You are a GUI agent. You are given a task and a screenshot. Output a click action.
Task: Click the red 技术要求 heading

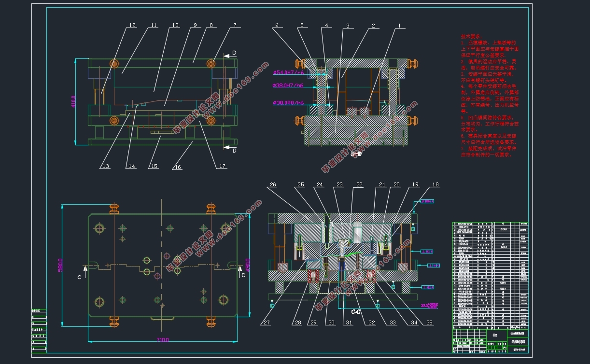pos(471,37)
